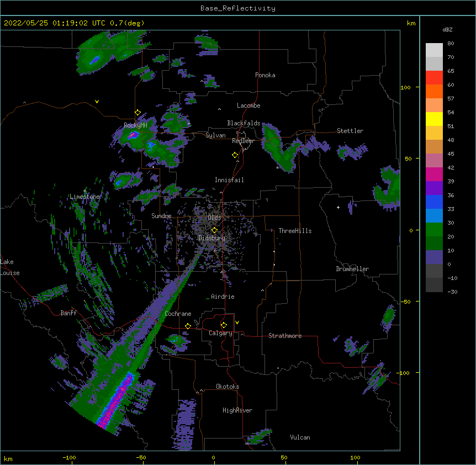476x465 pixels.
Task: Click the 65 dBZ red legend swatch
Action: pos(434,78)
